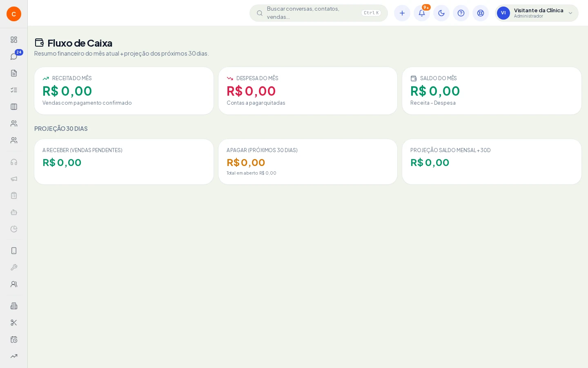Click the orange C logo
588x368 pixels.
14,14
